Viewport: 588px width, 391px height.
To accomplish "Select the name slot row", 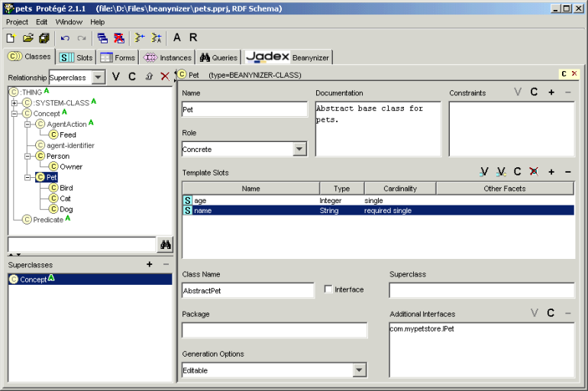I will pos(378,210).
